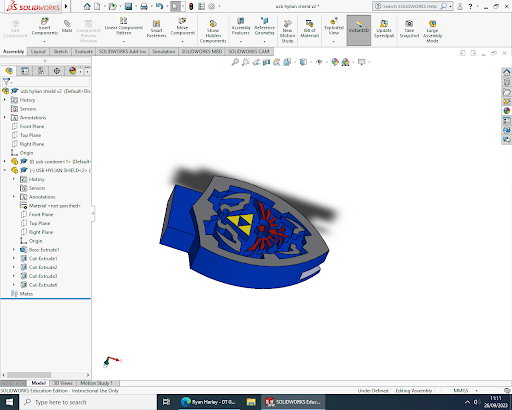Click the Home icon in title toolbar
Viewport: 512px width, 410px height.
[x=87, y=6]
